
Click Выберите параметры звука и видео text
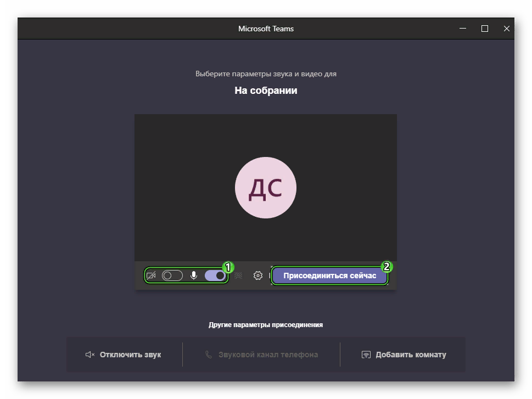pyautogui.click(x=266, y=74)
